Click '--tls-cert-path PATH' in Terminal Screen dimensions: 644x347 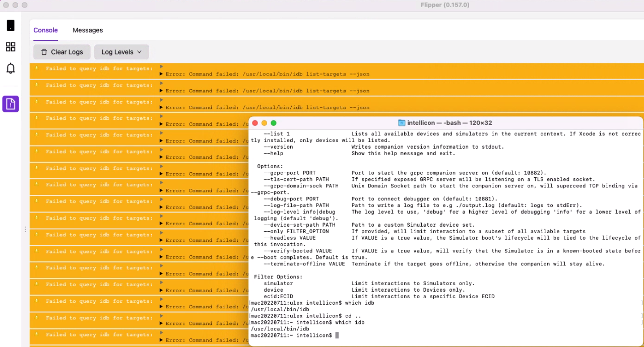click(296, 179)
